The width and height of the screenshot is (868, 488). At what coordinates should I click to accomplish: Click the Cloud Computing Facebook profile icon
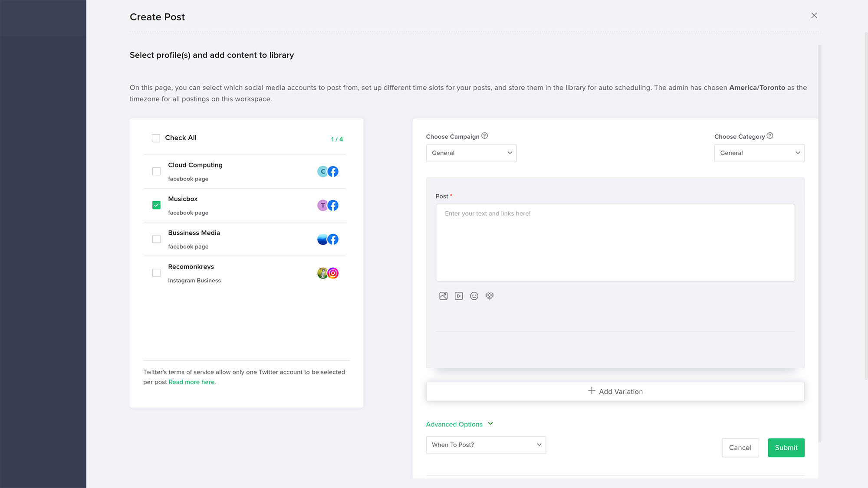click(x=328, y=171)
